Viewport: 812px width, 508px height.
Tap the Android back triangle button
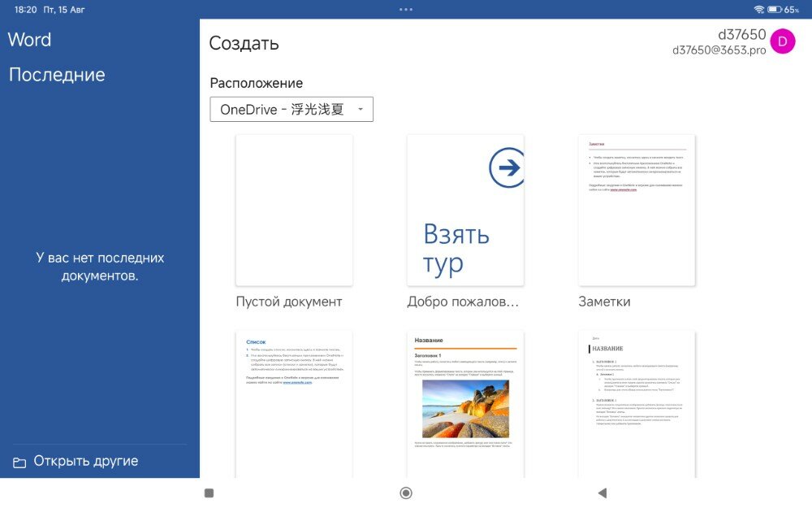click(x=602, y=493)
